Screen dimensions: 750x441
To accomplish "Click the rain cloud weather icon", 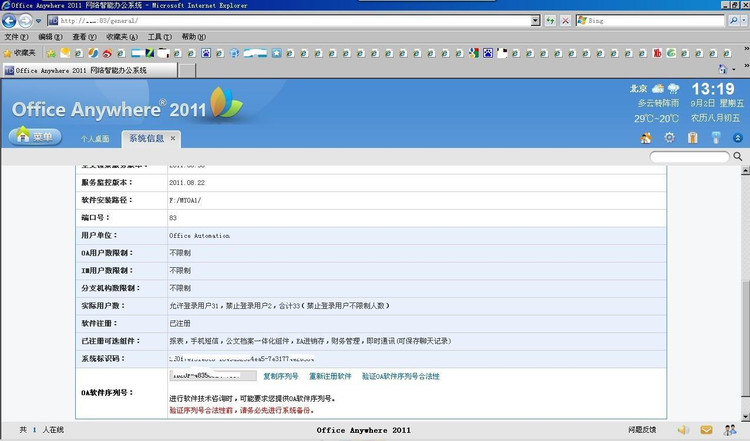I will point(673,88).
